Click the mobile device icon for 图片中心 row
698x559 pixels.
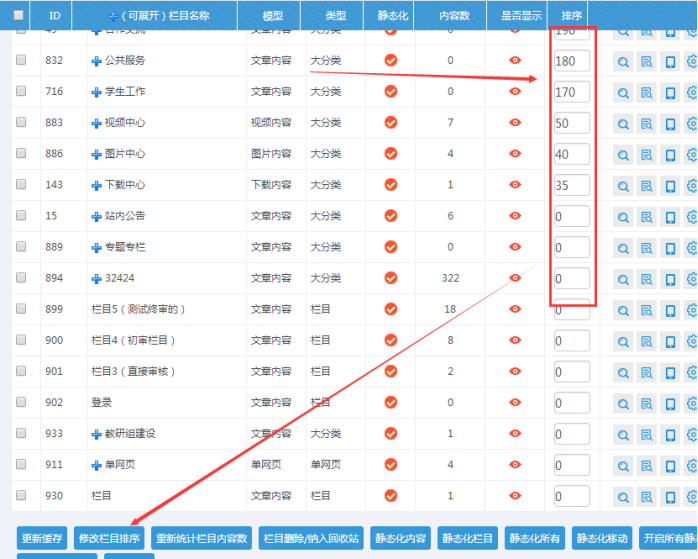[671, 155]
